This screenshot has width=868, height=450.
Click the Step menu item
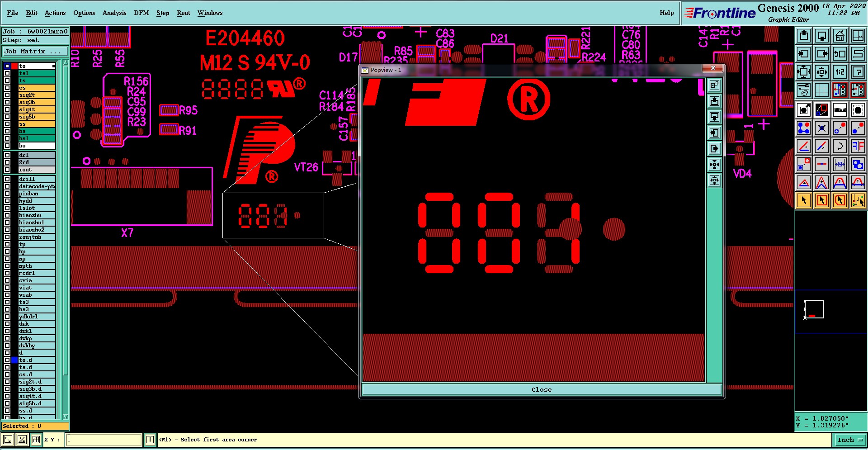[163, 13]
